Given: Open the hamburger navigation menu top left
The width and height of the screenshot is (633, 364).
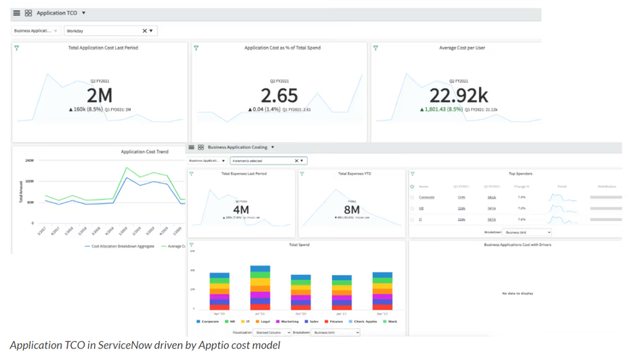Looking at the screenshot, I should 16,12.
